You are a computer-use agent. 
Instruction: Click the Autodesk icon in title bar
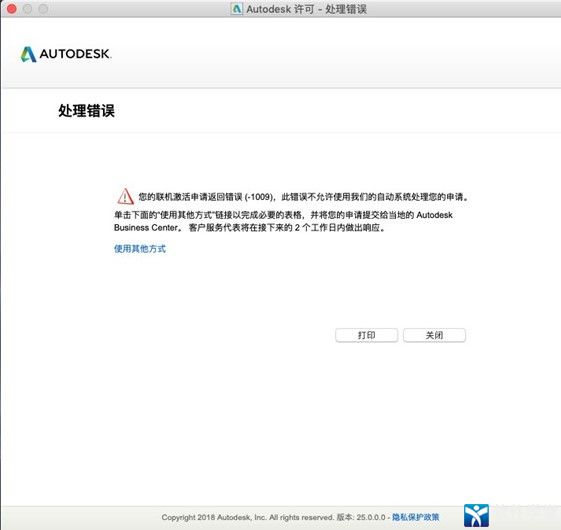[236, 9]
